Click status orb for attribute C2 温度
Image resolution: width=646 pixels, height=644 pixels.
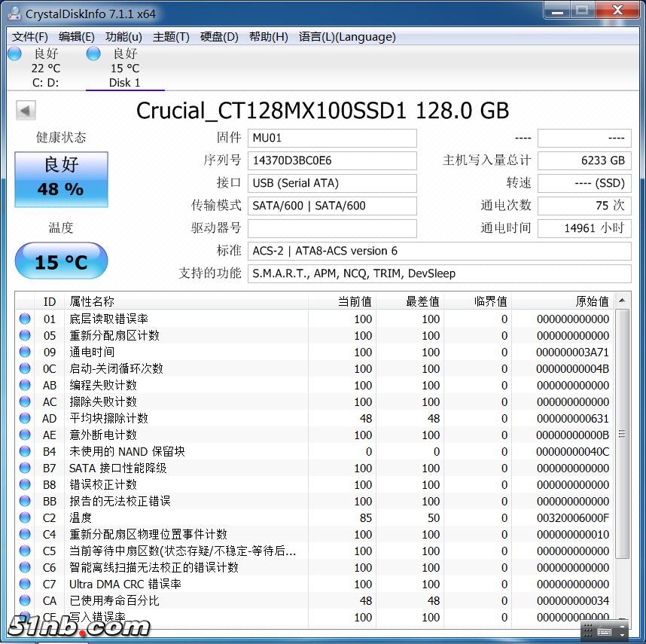(25, 517)
